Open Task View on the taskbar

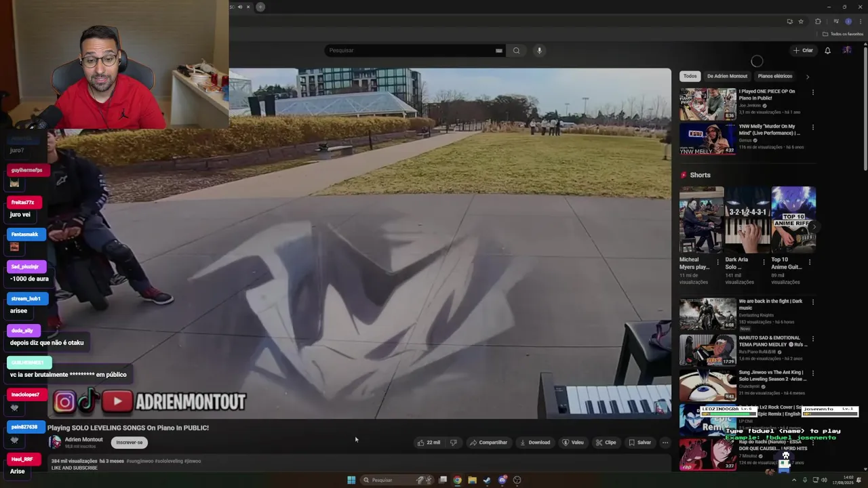pyautogui.click(x=443, y=480)
